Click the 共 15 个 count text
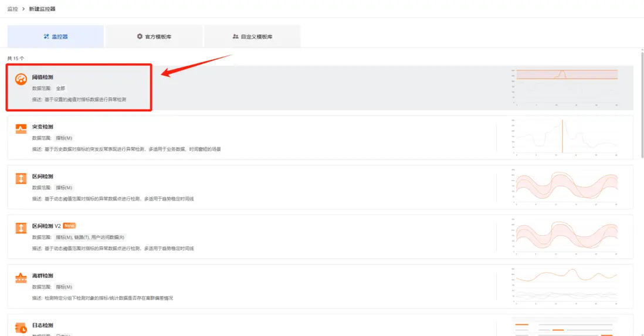 tap(16, 58)
